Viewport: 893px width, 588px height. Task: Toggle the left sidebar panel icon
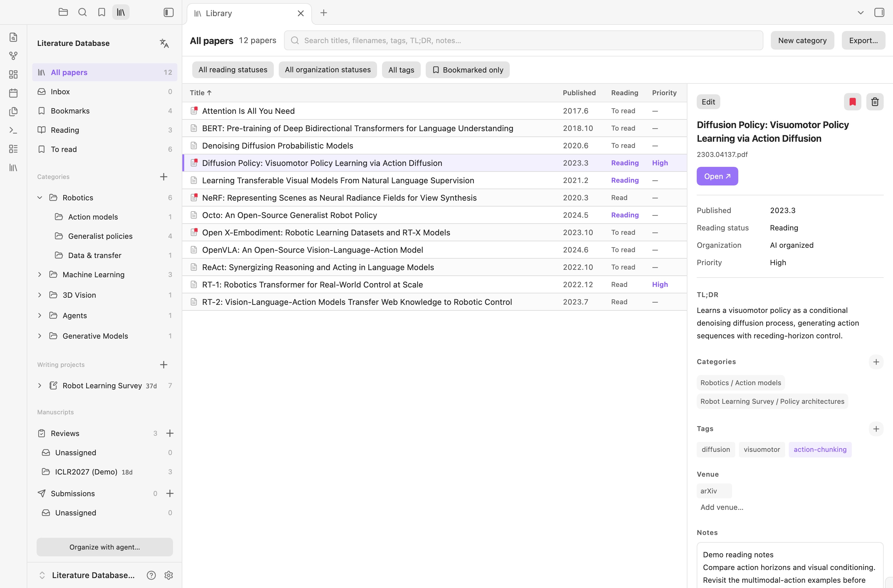coord(168,12)
